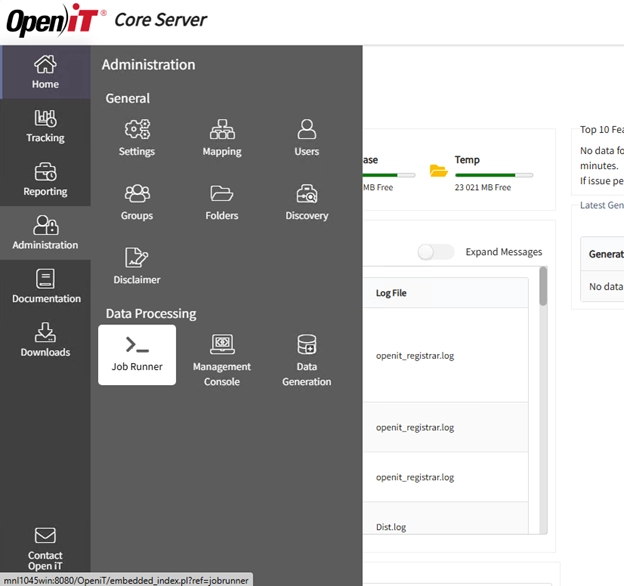
Task: Select the Dist.log entry
Action: point(391,527)
